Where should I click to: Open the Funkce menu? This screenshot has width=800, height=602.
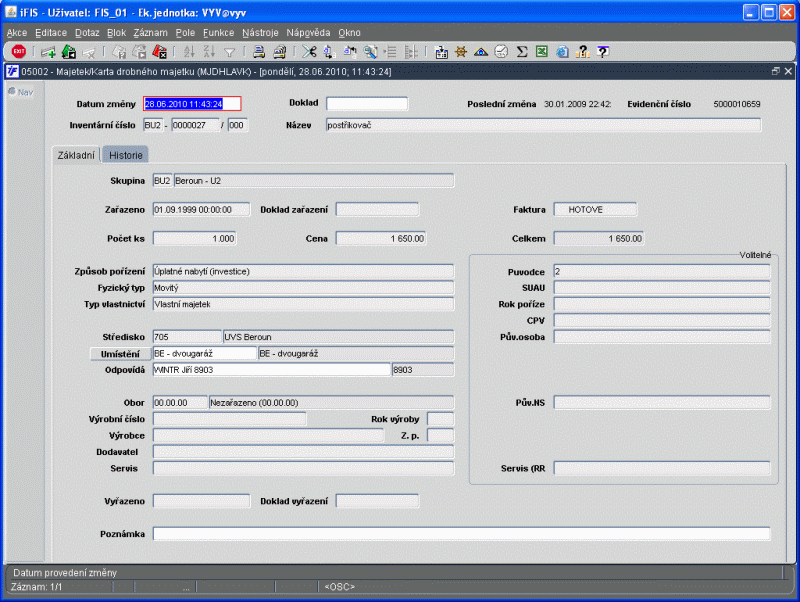point(218,33)
